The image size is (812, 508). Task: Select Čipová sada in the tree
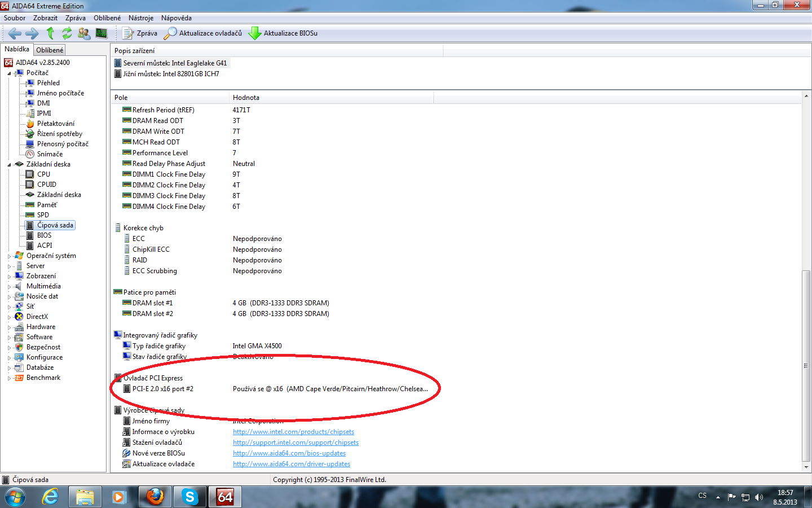tap(55, 225)
